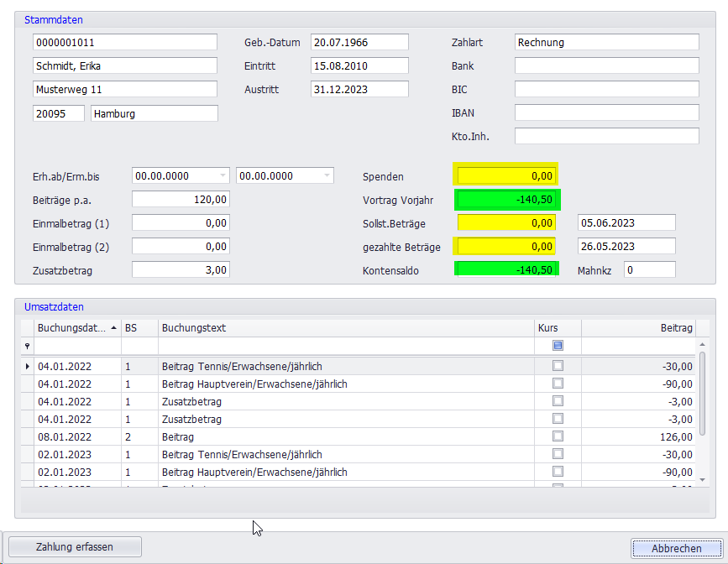The image size is (728, 564).
Task: Check Kurs box for 04.01.2022 Tennis row
Action: (x=558, y=366)
